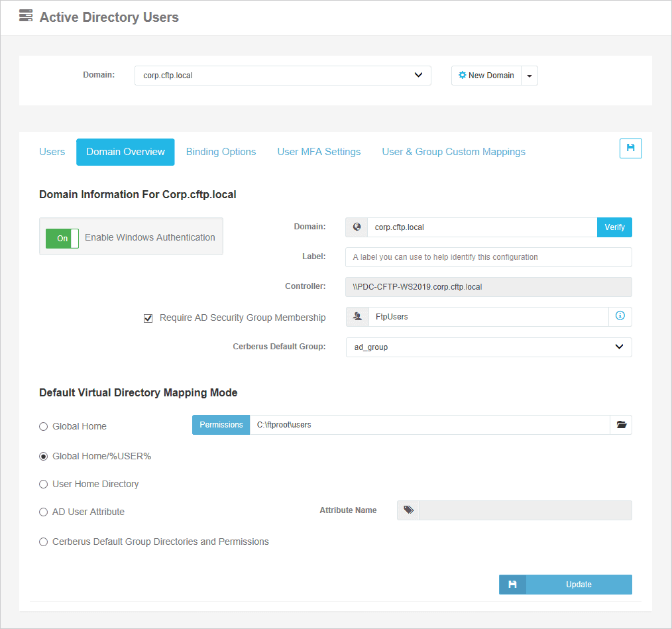The image size is (672, 629).
Task: Uncheck Require AD Security Group Membership
Action: 148,317
